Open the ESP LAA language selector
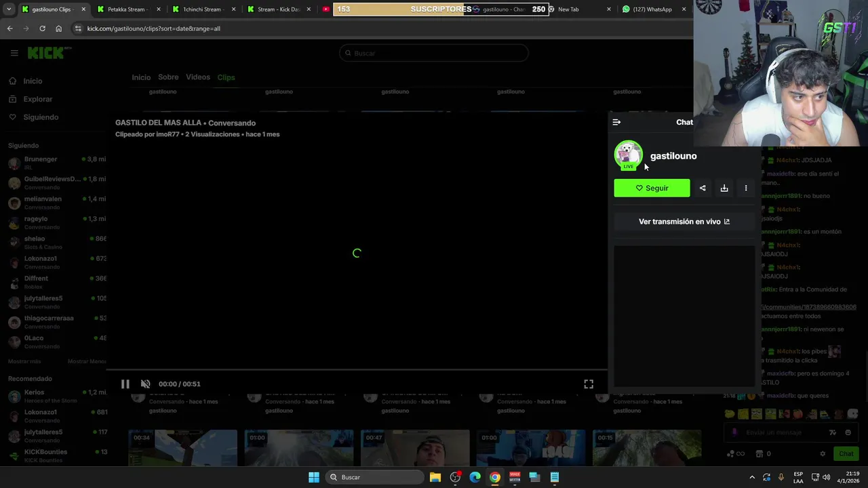This screenshot has height=488, width=868. 799,477
